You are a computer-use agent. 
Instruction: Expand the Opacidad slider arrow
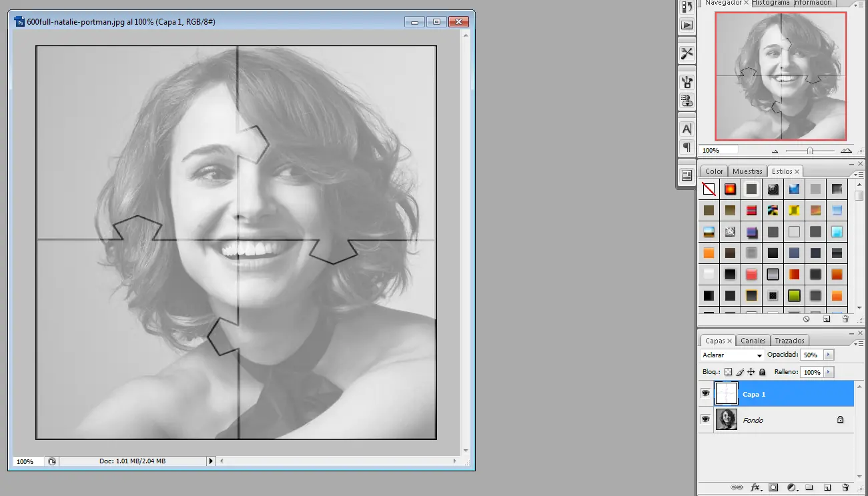click(x=829, y=355)
